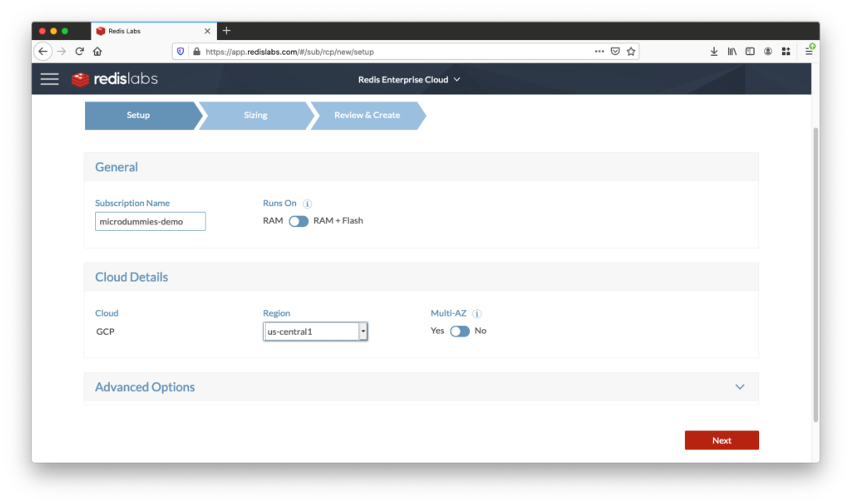Click the red Next button
This screenshot has width=851, height=504.
(x=721, y=440)
